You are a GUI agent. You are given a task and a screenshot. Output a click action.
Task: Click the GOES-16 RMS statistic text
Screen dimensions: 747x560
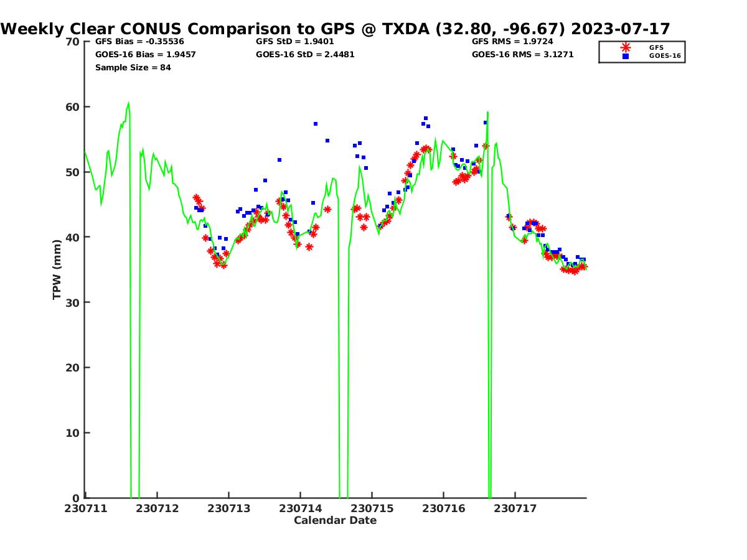pos(522,55)
